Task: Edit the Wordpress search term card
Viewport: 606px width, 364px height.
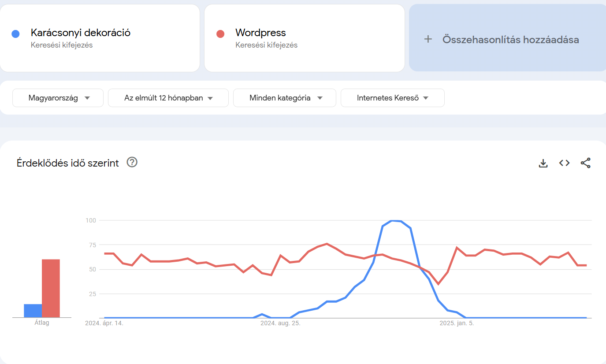Action: (x=304, y=38)
